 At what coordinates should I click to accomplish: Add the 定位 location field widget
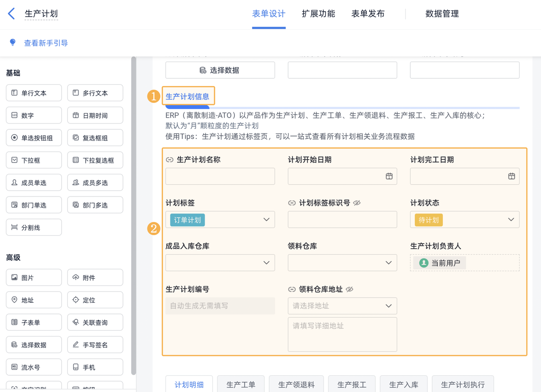pyautogui.click(x=95, y=300)
